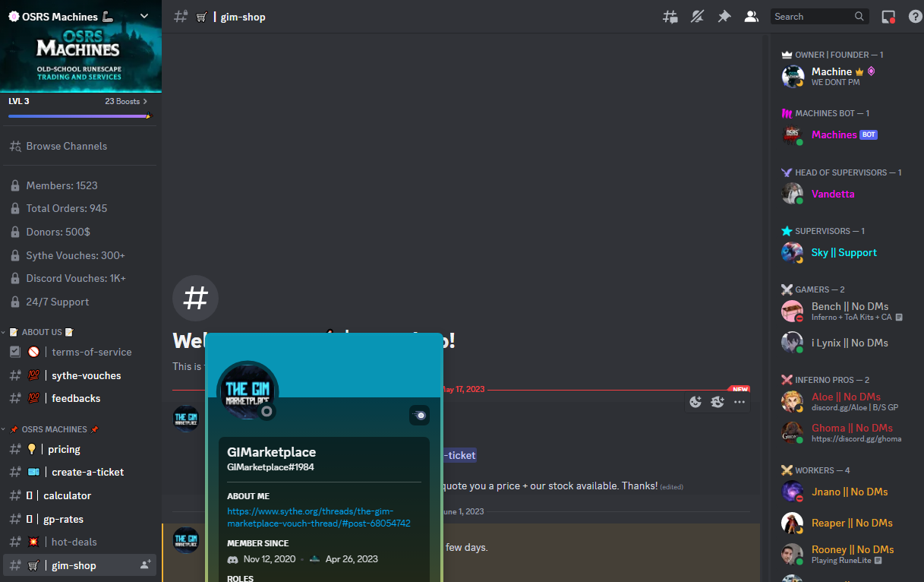
Task: Click the Search input field
Action: click(819, 16)
